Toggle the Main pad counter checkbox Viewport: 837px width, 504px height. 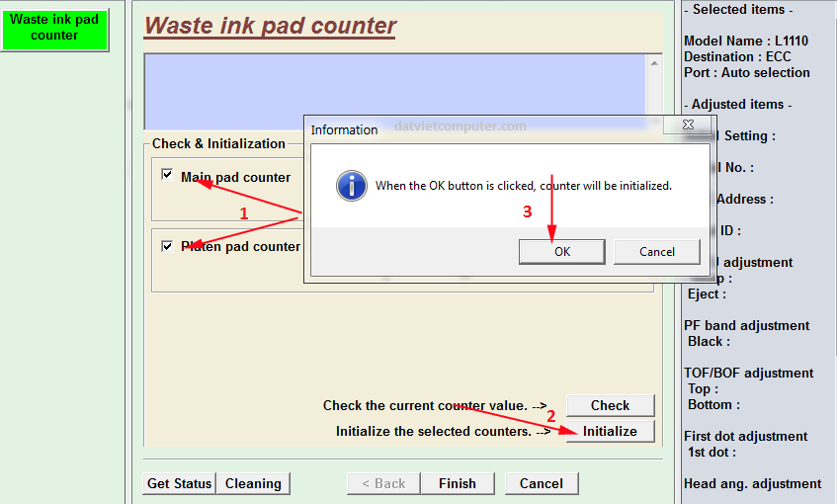click(x=167, y=175)
